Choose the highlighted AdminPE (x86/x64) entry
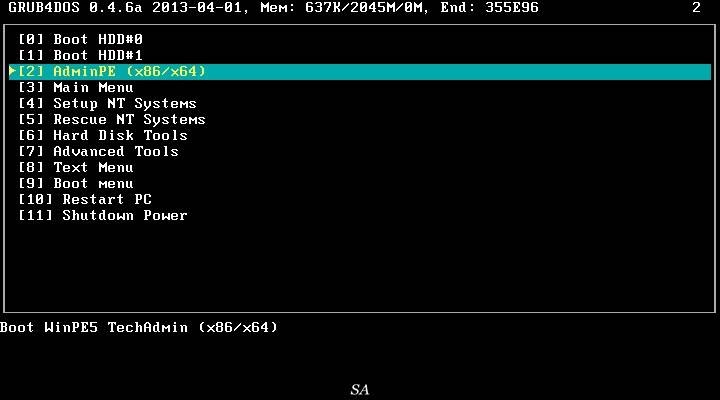The height and width of the screenshot is (400, 720). pos(360,72)
